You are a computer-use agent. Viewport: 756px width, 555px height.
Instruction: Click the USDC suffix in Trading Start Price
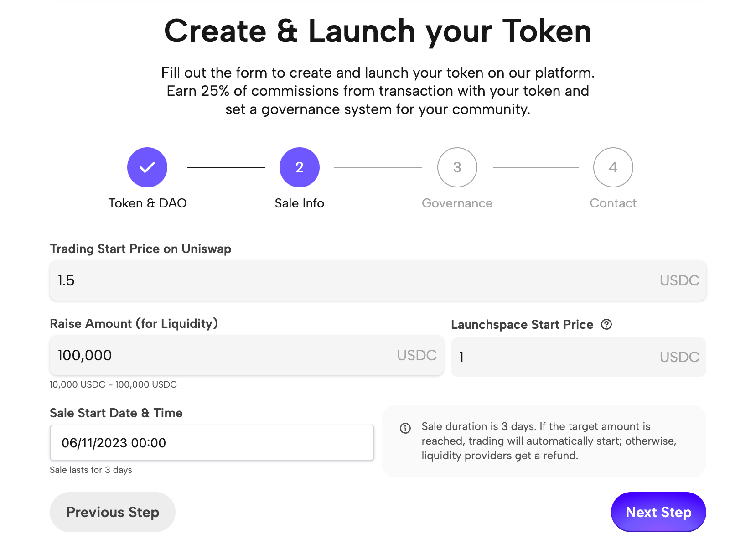pos(679,280)
